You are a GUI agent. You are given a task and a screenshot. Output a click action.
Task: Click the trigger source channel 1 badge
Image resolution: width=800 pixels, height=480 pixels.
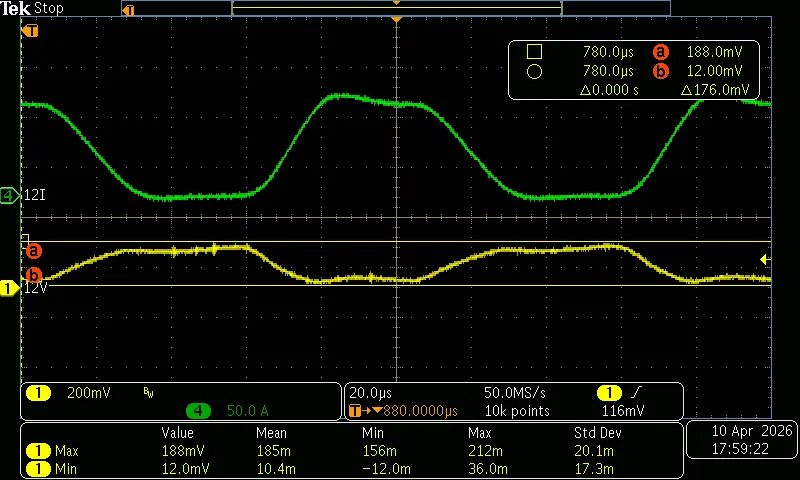(x=609, y=393)
